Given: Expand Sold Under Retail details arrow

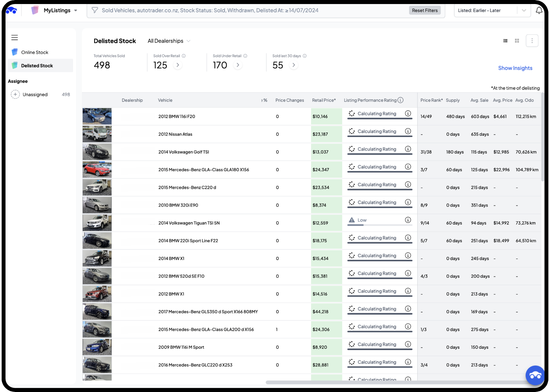Looking at the screenshot, I should (x=238, y=65).
